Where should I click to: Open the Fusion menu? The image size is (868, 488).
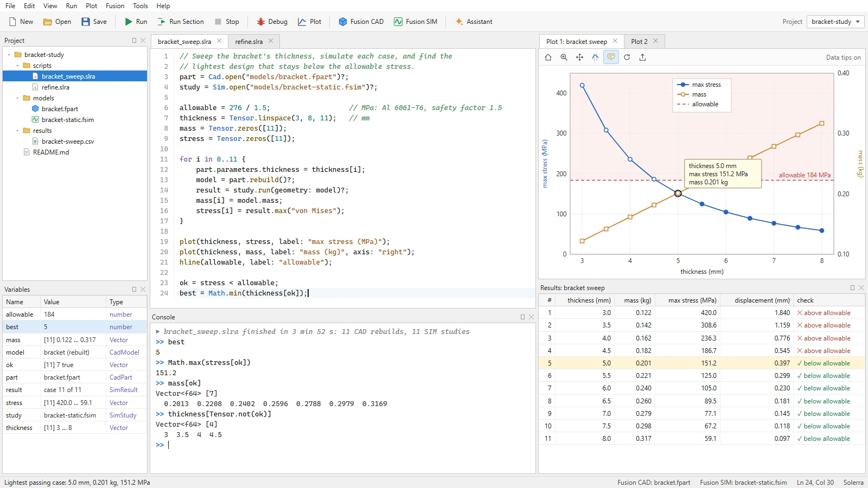tap(115, 6)
